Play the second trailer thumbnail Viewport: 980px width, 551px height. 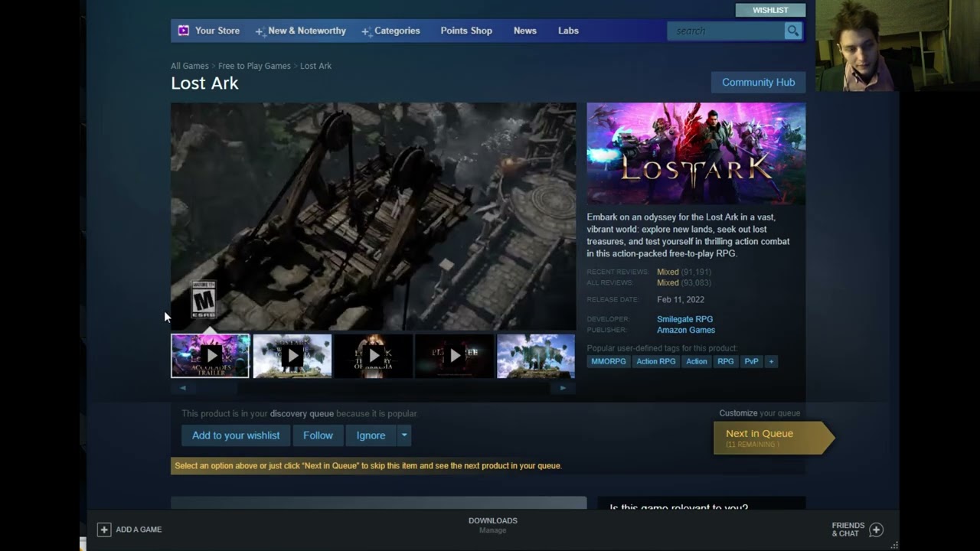click(292, 356)
